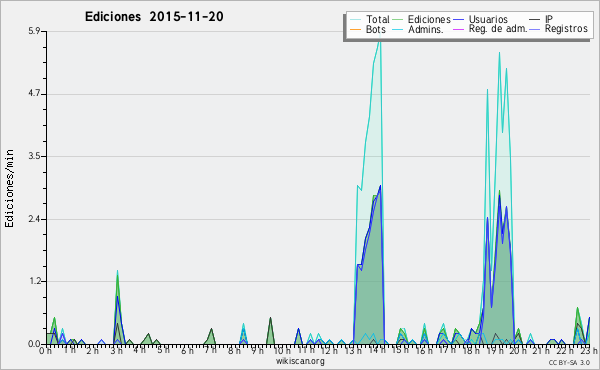The image size is (600, 370).
Task: Click the 'Total' legend label
Action: click(378, 19)
